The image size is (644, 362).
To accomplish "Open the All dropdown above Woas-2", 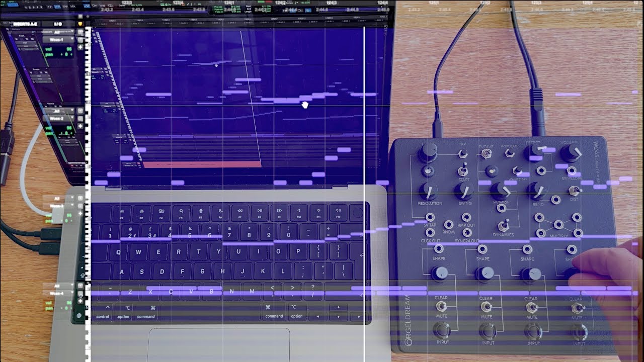I will pyautogui.click(x=59, y=112).
